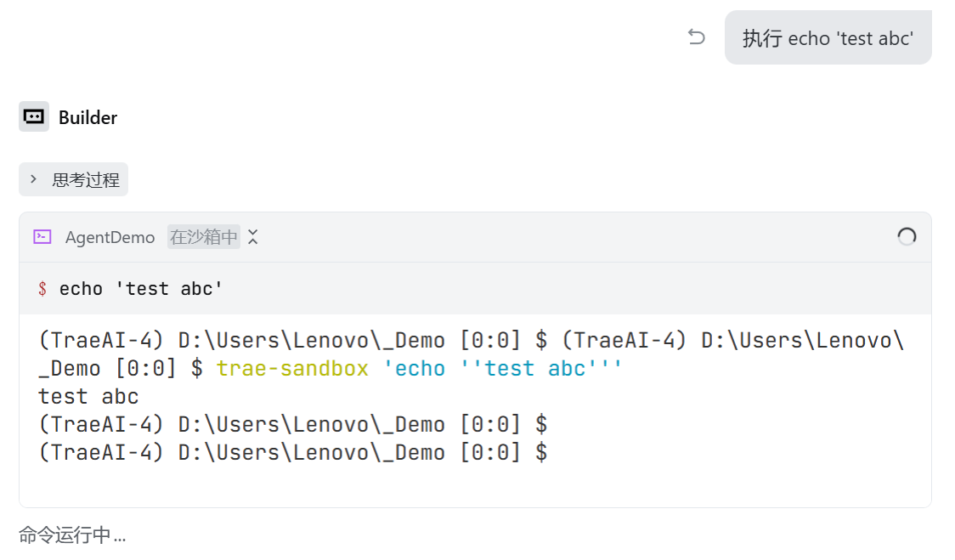Click the "test abc" output line
The height and width of the screenshot is (560, 955).
point(88,396)
